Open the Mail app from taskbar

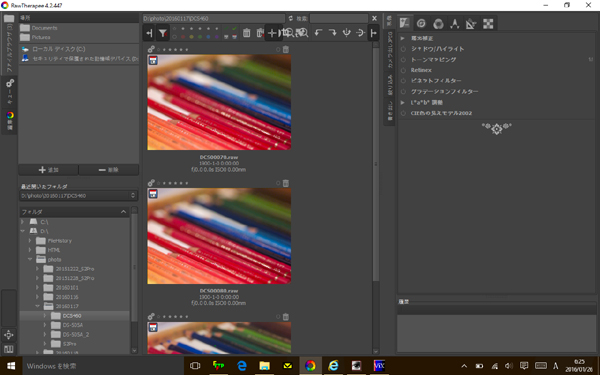pos(287,366)
